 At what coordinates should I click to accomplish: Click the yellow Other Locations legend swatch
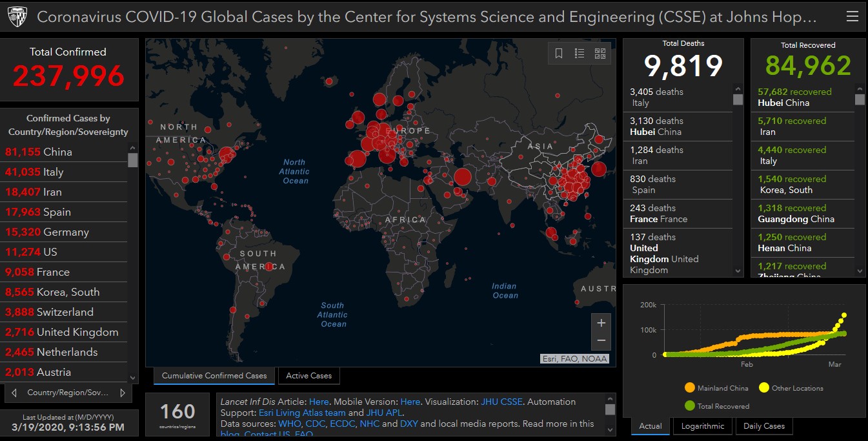(x=764, y=388)
